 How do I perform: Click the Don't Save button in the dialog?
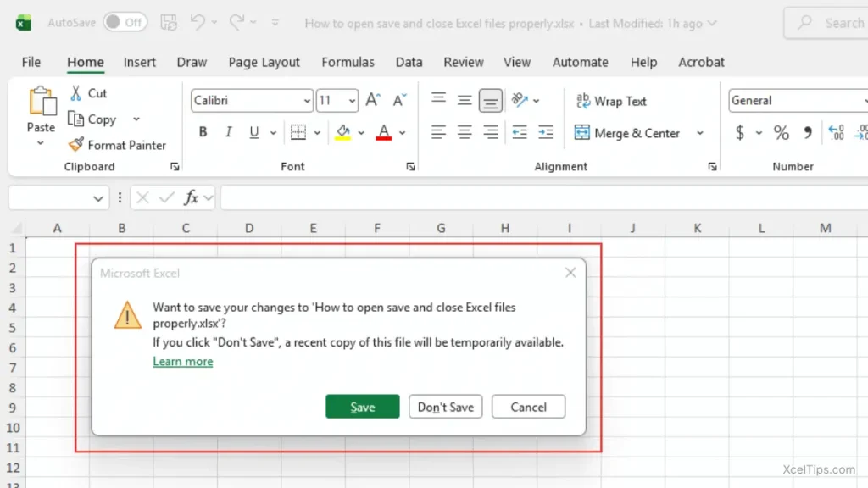(445, 407)
